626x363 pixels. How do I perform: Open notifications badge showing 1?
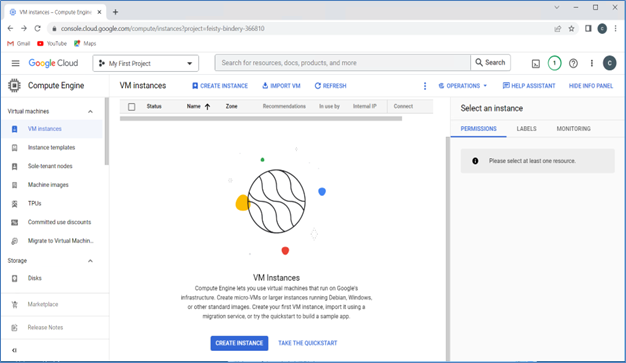coord(554,63)
